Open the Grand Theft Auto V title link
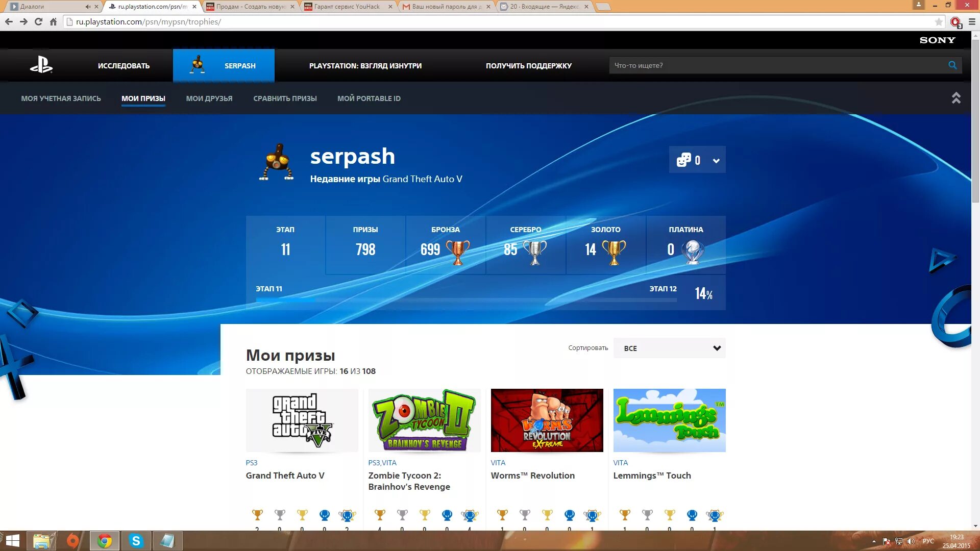 [285, 475]
